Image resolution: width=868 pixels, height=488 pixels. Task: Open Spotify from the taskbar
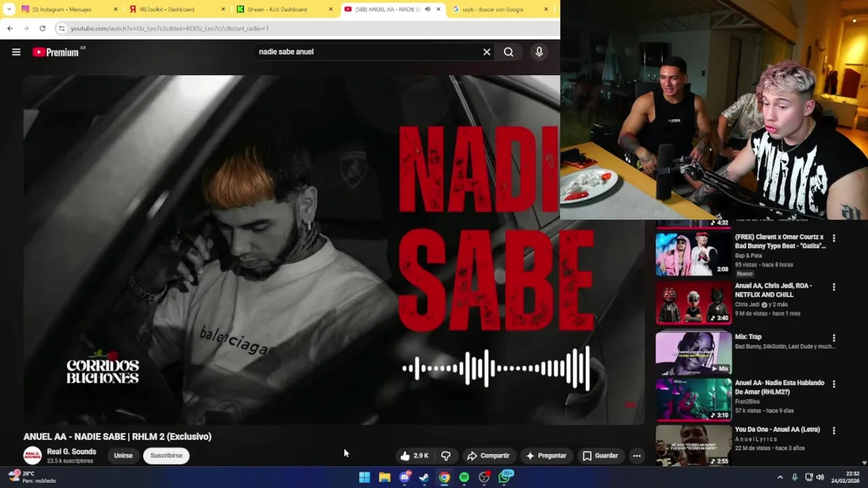pyautogui.click(x=464, y=477)
